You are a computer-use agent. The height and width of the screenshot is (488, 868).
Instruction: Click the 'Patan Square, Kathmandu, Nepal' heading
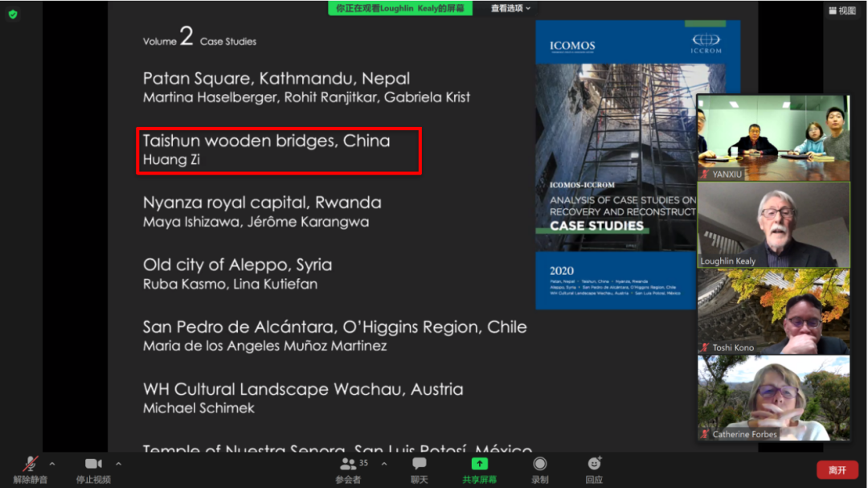(x=276, y=78)
